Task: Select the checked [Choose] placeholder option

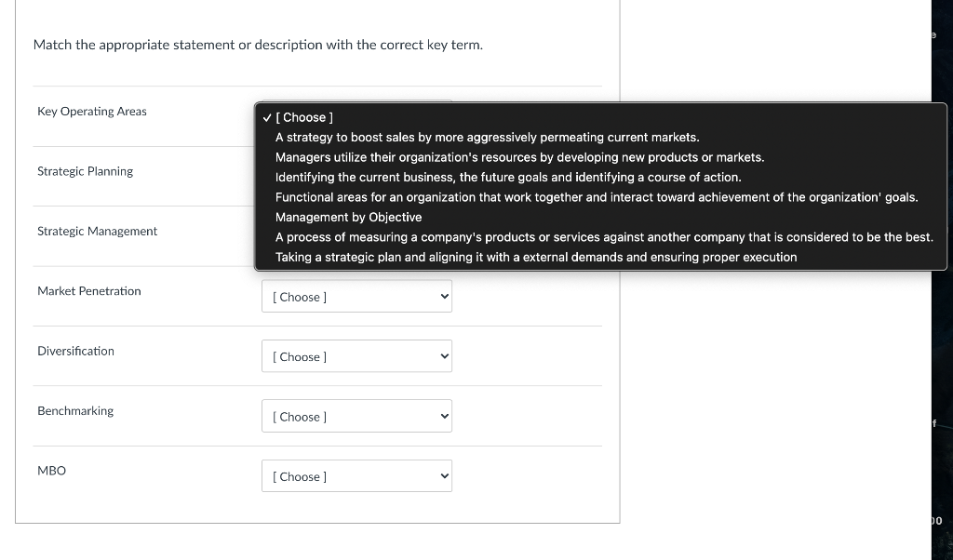Action: [x=307, y=117]
